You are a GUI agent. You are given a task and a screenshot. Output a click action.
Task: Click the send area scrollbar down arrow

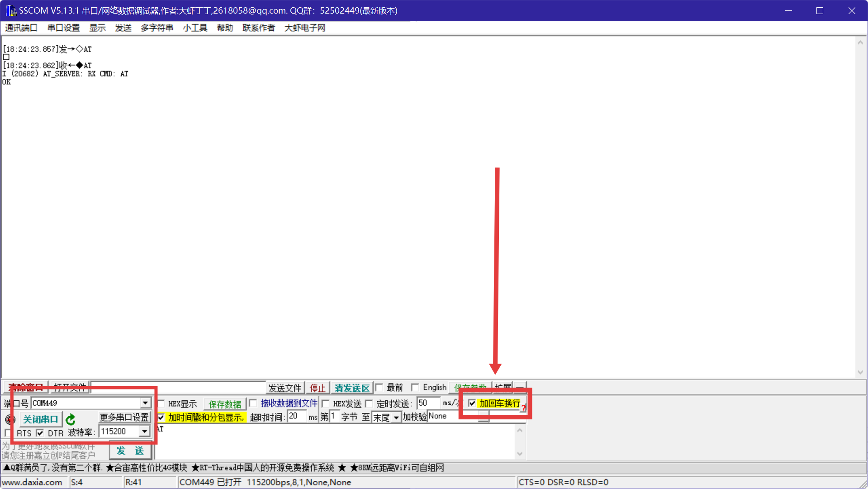[x=520, y=454]
